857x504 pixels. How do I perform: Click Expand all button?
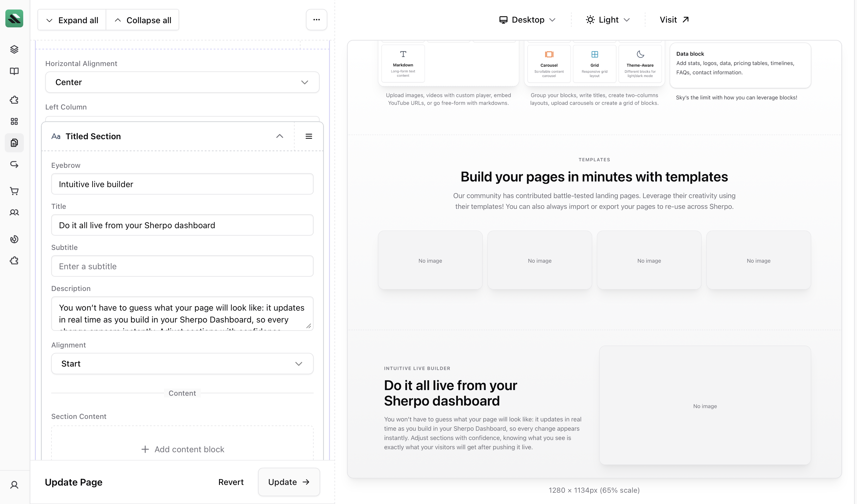[72, 21]
